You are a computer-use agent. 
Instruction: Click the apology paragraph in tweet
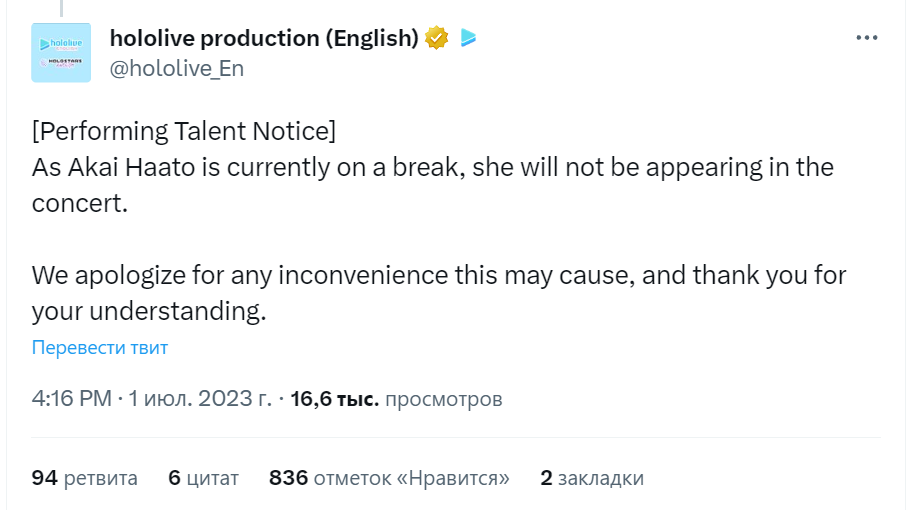point(439,293)
